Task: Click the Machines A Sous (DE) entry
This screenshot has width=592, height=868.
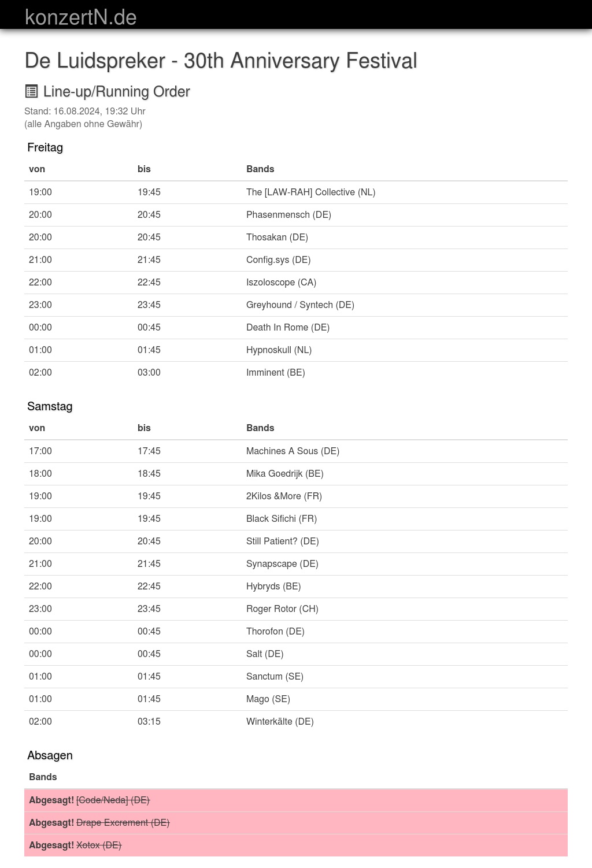Action: 293,451
